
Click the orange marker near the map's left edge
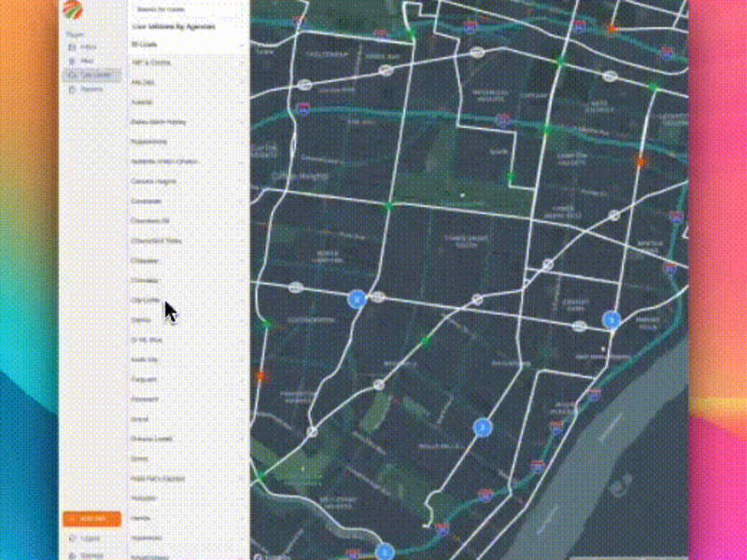click(x=261, y=376)
